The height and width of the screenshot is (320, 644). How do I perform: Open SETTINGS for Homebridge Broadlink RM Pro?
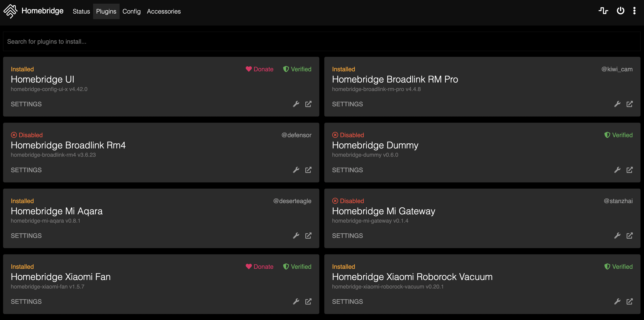347,104
